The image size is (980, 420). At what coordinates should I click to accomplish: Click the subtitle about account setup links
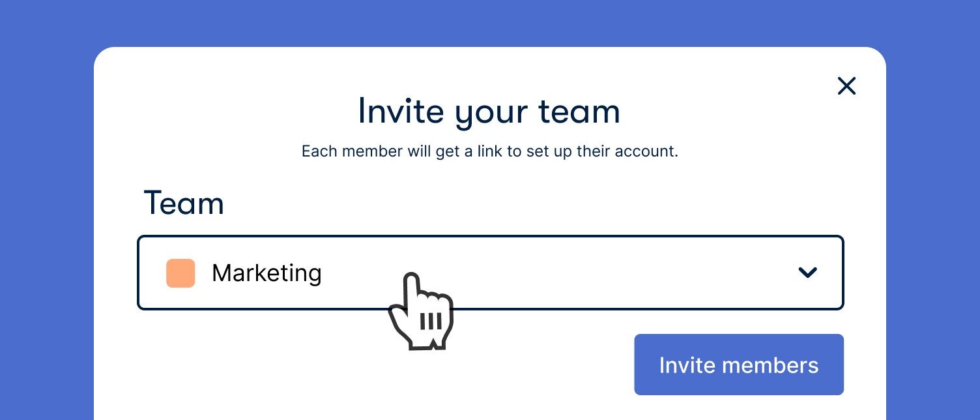(x=490, y=151)
